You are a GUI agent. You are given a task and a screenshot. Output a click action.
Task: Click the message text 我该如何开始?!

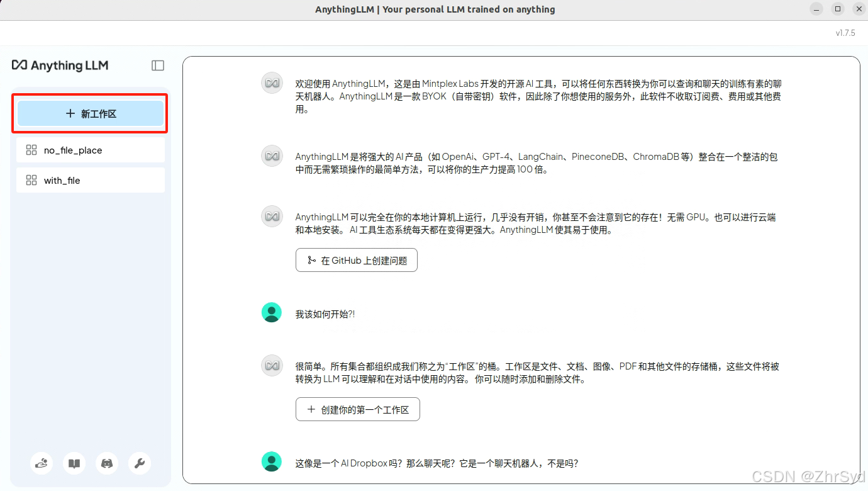point(325,313)
